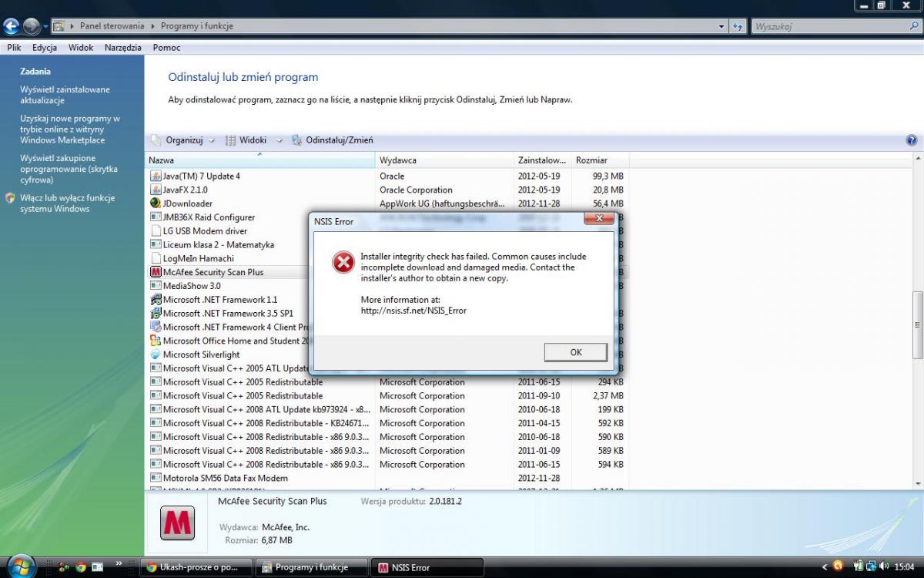Click the scrollbar down arrow of program list
924x578 pixels.
[917, 482]
